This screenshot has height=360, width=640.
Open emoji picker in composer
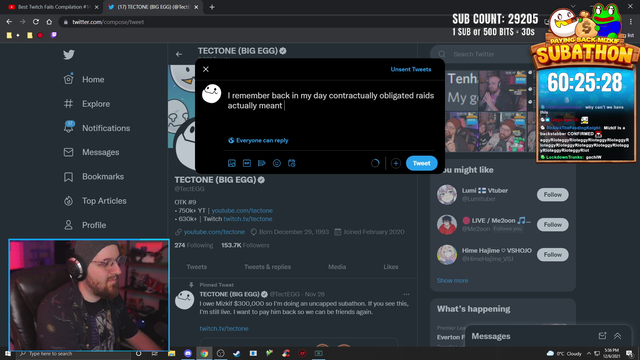[x=277, y=163]
